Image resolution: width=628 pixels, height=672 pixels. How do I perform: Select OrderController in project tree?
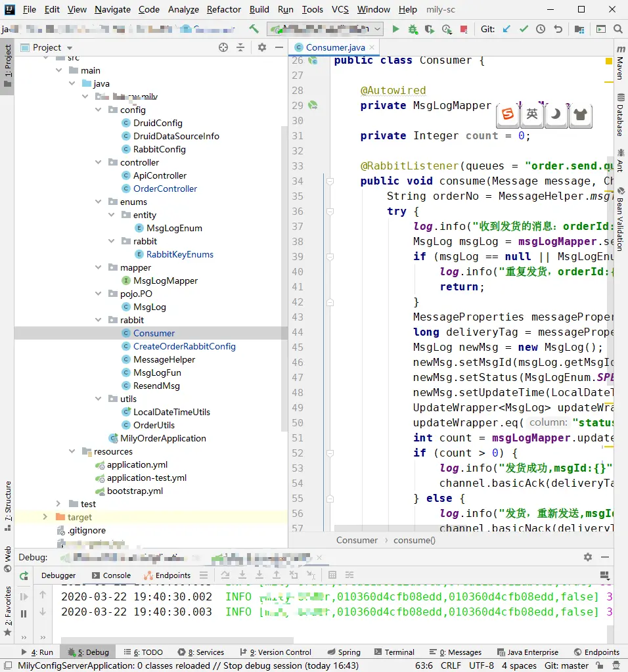[165, 189]
